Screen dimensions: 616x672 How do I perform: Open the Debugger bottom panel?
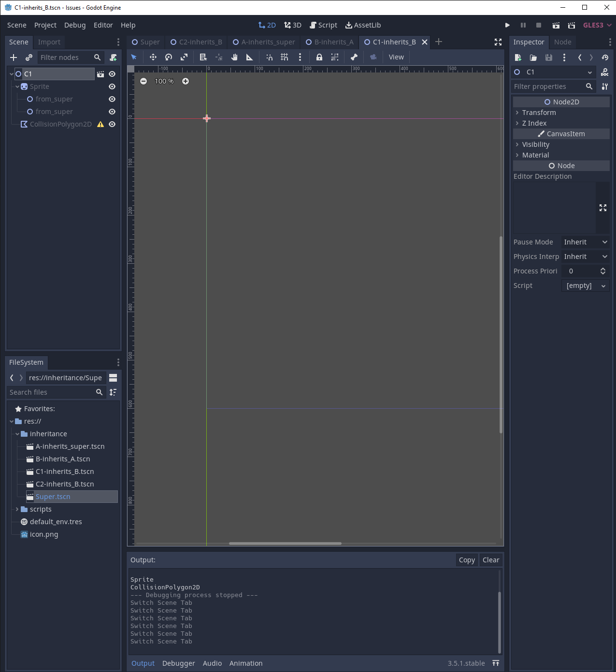(179, 663)
